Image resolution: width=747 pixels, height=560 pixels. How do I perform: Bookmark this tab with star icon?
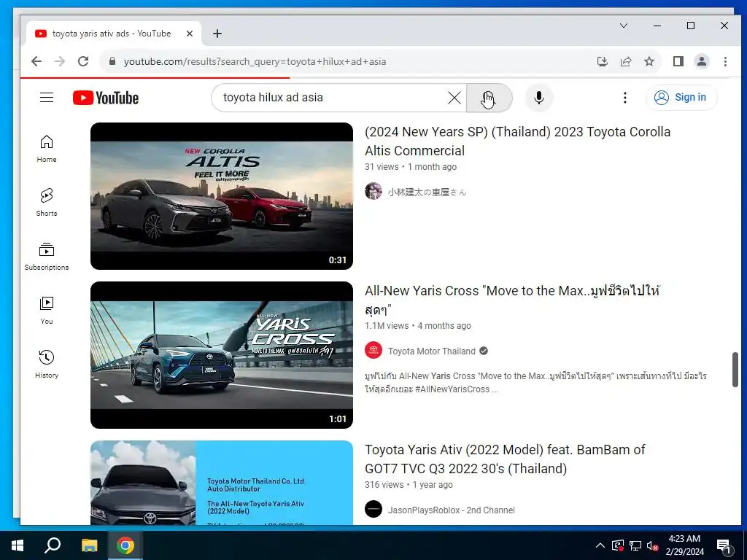click(x=649, y=61)
